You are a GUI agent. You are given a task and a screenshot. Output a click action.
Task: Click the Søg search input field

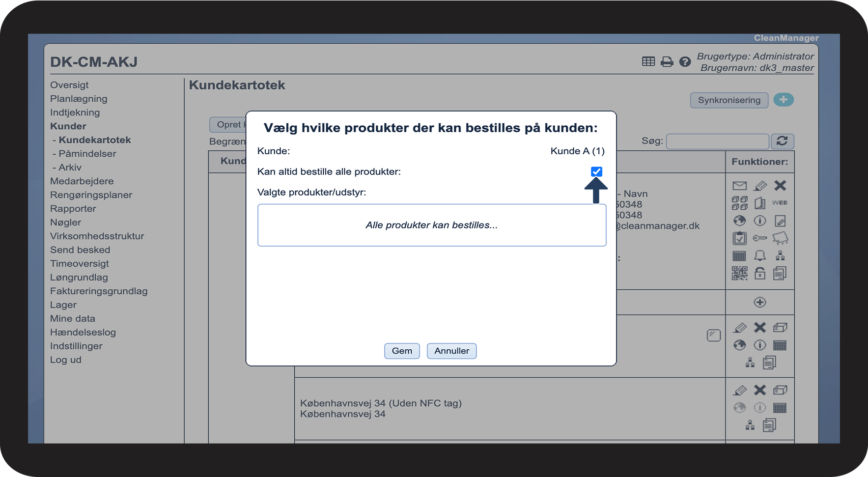click(717, 141)
